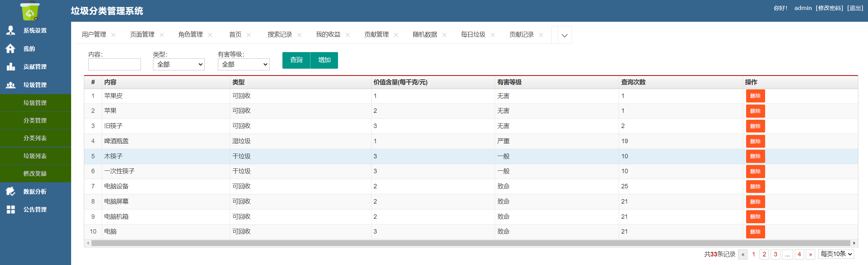Go to page 3 of records
Viewport: 868px width, 265px height.
pyautogui.click(x=775, y=254)
